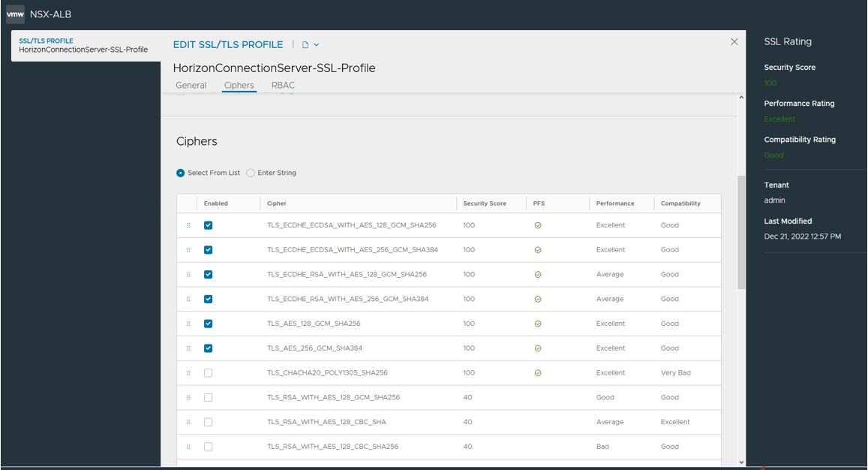Switch to the General tab
Screen dimensions: 868x470
(191, 86)
